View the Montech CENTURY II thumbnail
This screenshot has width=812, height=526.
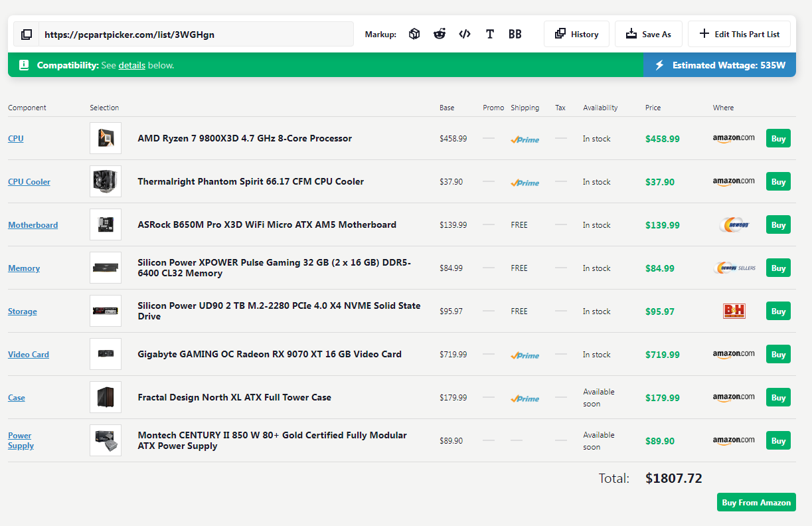point(106,440)
